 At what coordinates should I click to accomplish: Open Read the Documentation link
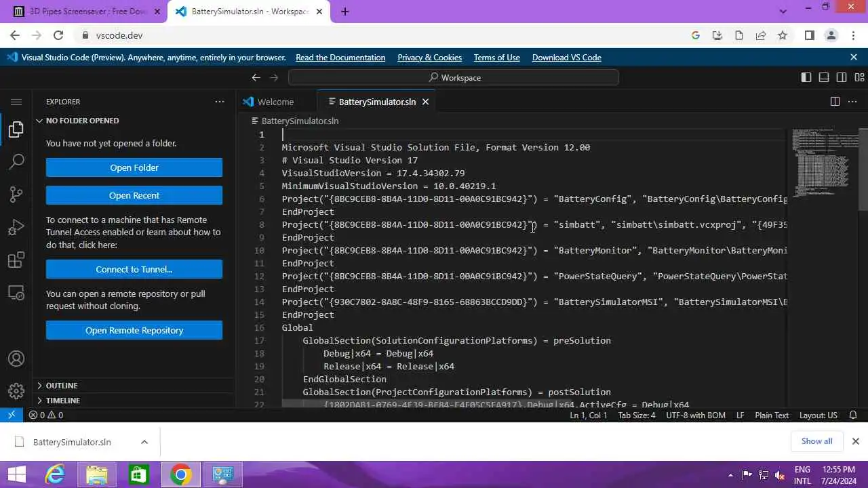click(x=340, y=58)
